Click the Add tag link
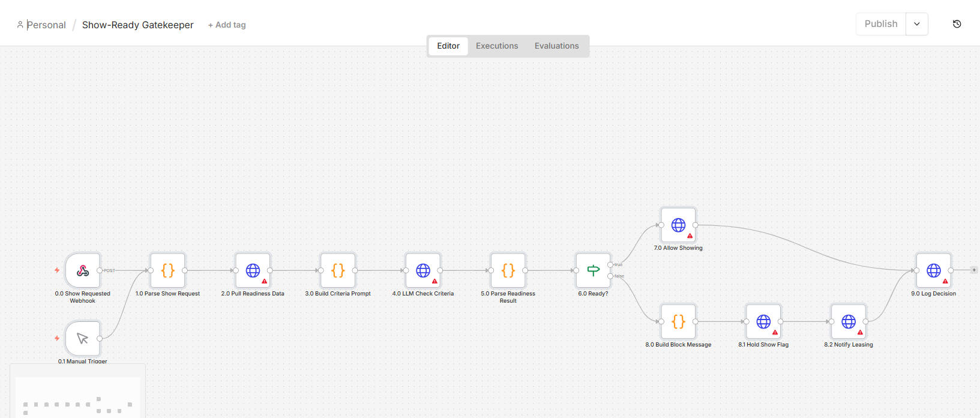Viewport: 980px width, 418px height. coord(227,25)
